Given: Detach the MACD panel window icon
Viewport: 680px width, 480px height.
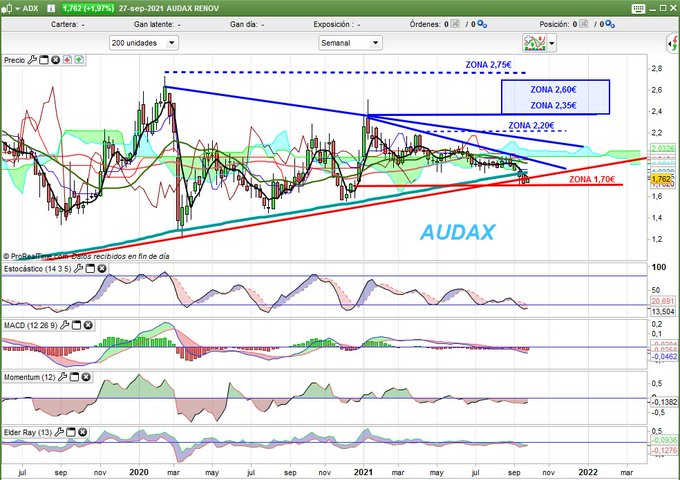Looking at the screenshot, I should 76,325.
